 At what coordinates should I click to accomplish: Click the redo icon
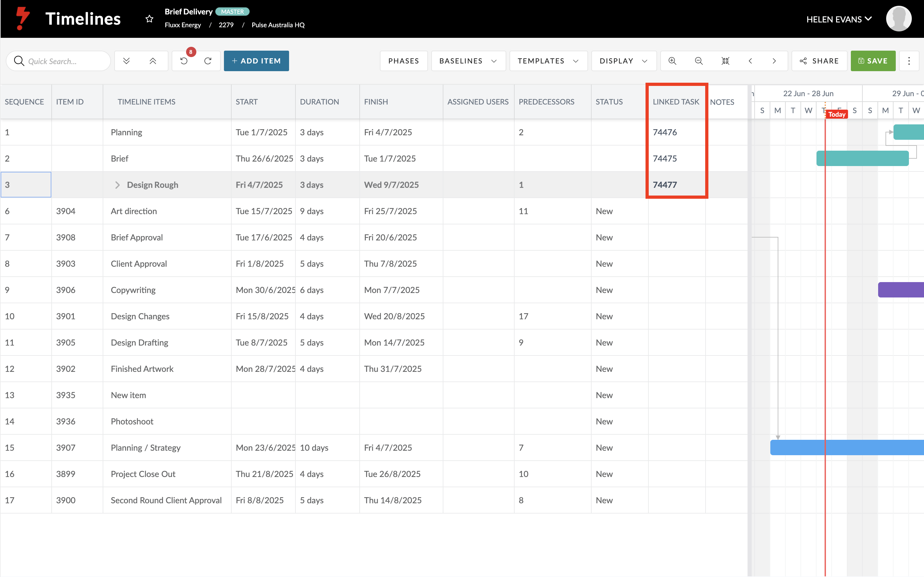pos(208,61)
